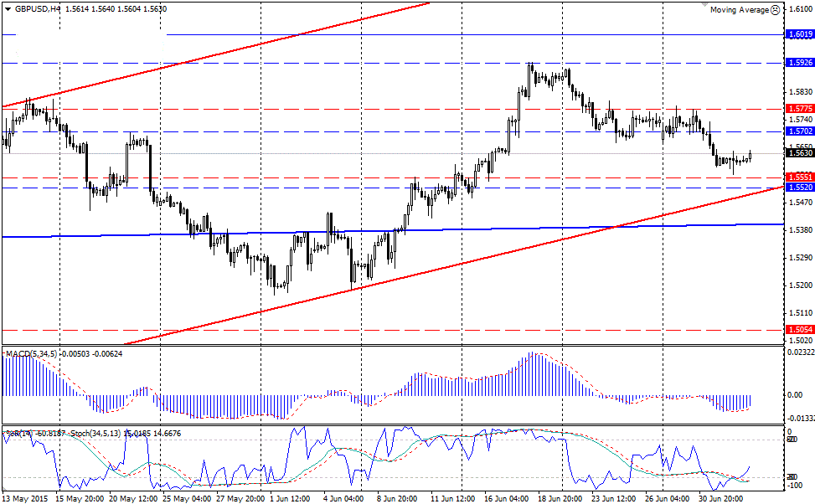This screenshot has height=504, width=815.
Task: Click the '16 Jun 04:00' time axis label
Action: click(506, 499)
